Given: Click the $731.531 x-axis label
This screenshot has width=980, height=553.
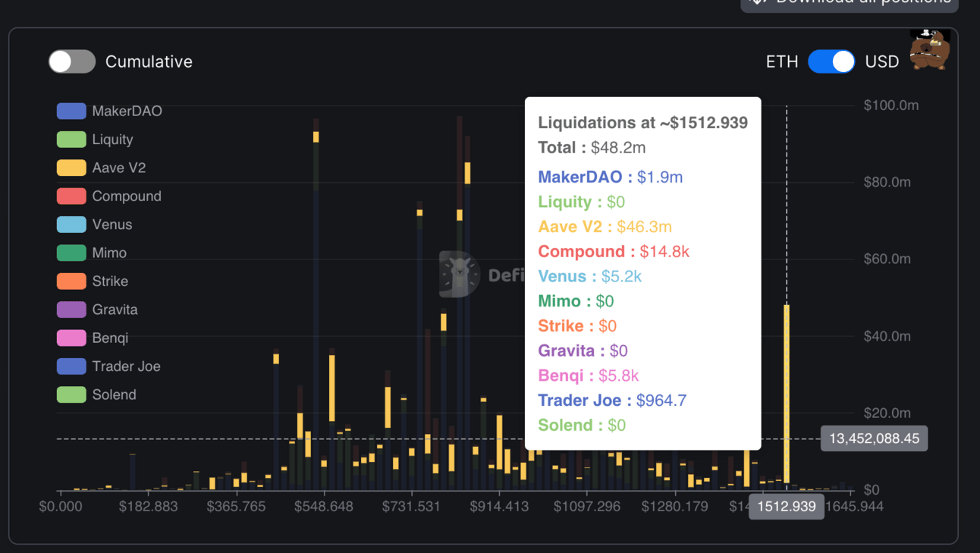Looking at the screenshot, I should [x=411, y=506].
